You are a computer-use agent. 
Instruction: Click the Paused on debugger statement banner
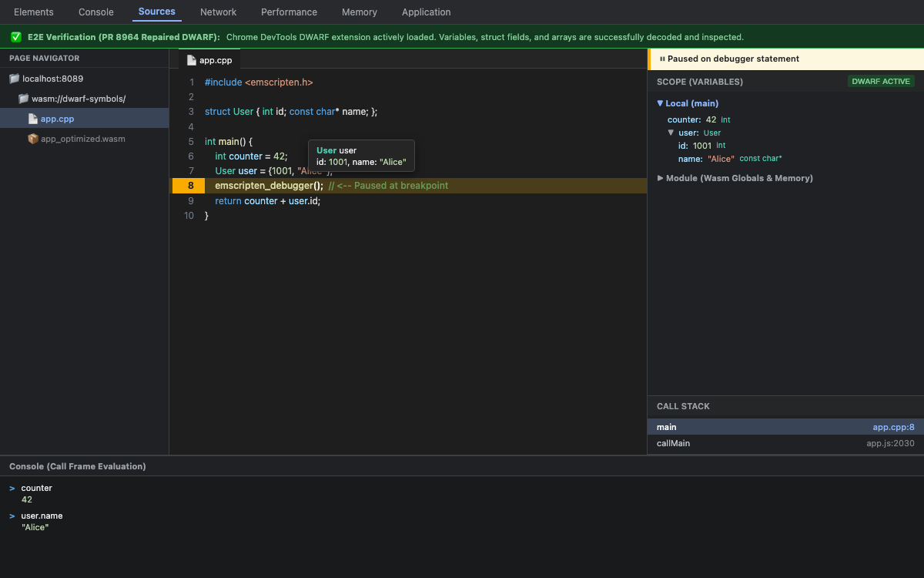[785, 59]
